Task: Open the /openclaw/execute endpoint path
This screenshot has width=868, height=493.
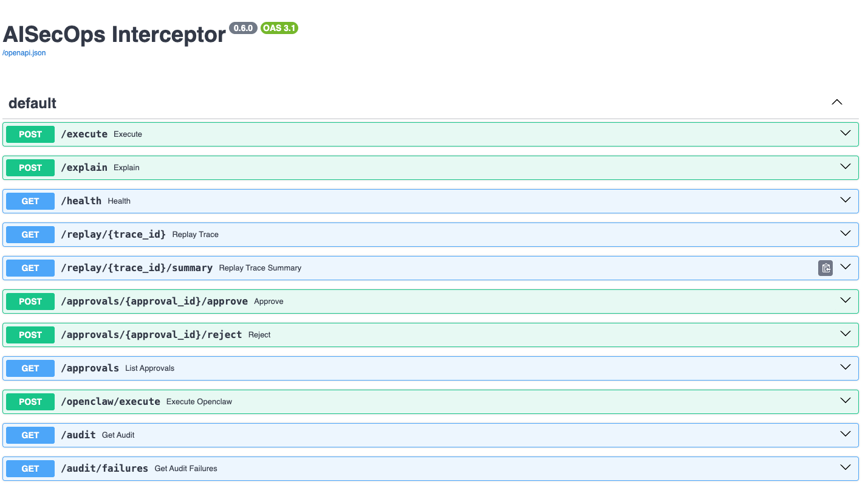Action: click(111, 401)
